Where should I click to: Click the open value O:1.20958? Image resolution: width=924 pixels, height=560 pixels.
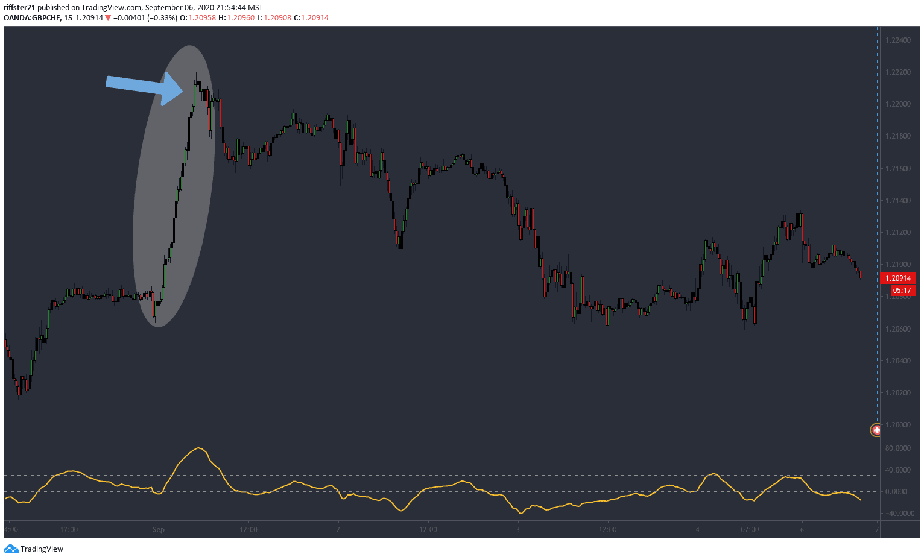[x=198, y=18]
